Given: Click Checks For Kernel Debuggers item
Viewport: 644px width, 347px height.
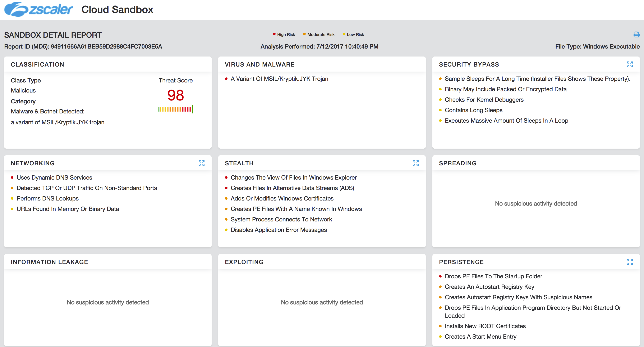Looking at the screenshot, I should 484,100.
